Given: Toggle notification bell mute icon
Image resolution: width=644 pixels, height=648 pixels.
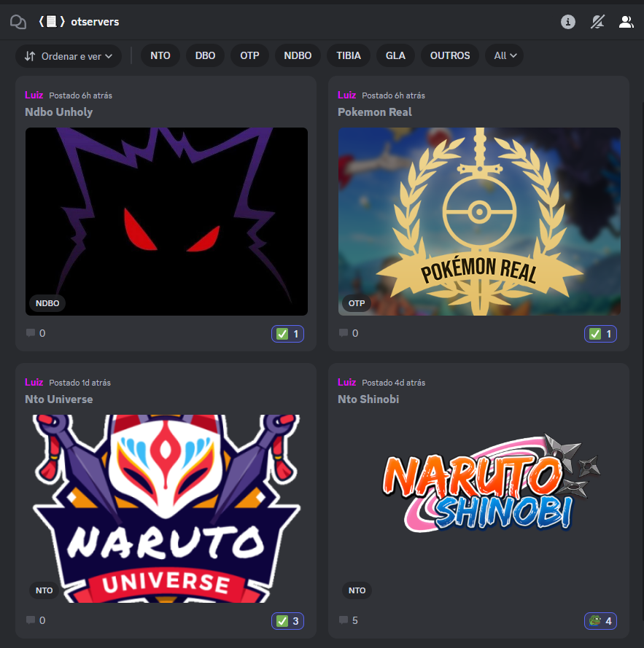Looking at the screenshot, I should click(x=597, y=21).
